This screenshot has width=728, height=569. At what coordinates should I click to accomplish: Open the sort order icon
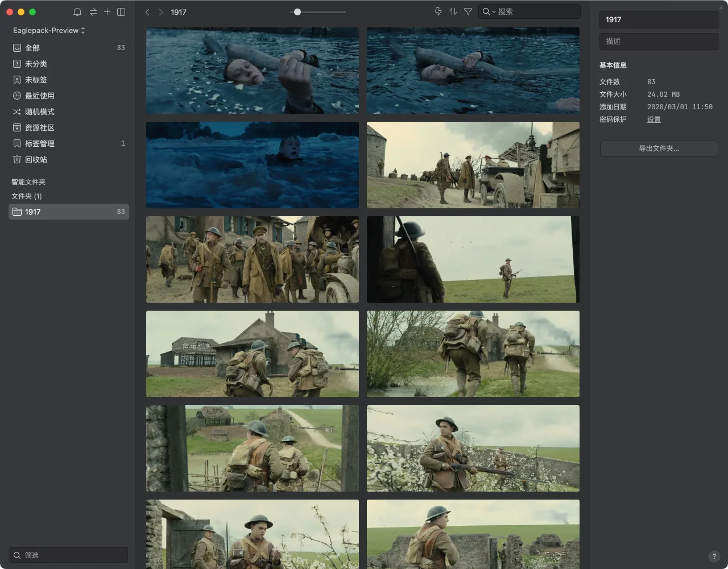coord(453,11)
